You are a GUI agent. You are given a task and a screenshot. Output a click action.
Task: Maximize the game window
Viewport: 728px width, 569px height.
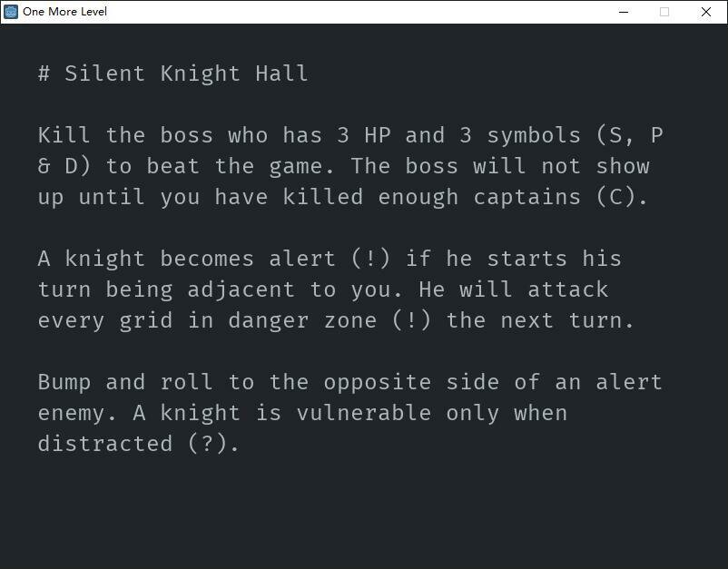click(664, 12)
